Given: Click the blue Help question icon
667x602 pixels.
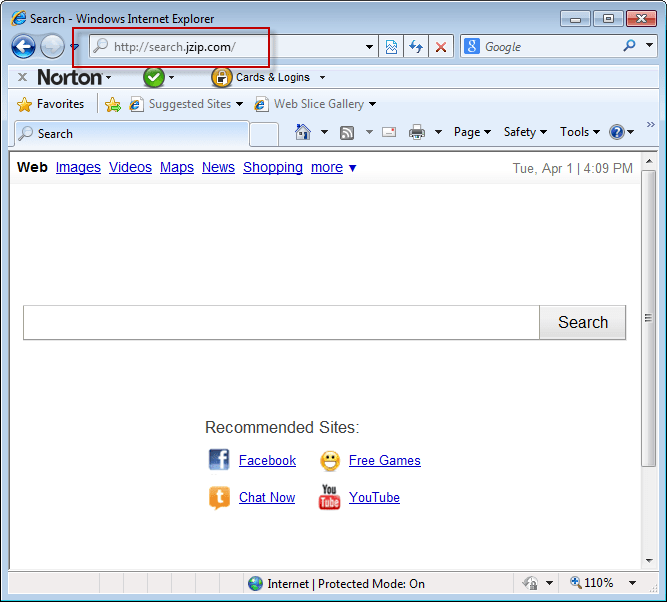Looking at the screenshot, I should click(616, 132).
